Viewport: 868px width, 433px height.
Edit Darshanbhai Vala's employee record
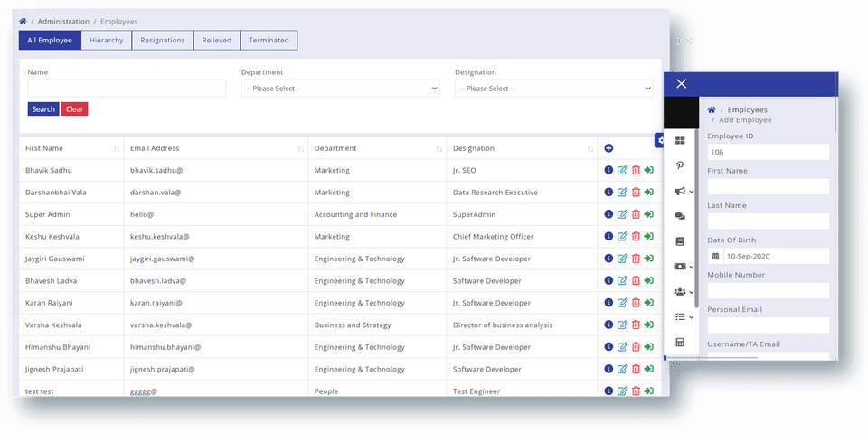pos(622,192)
